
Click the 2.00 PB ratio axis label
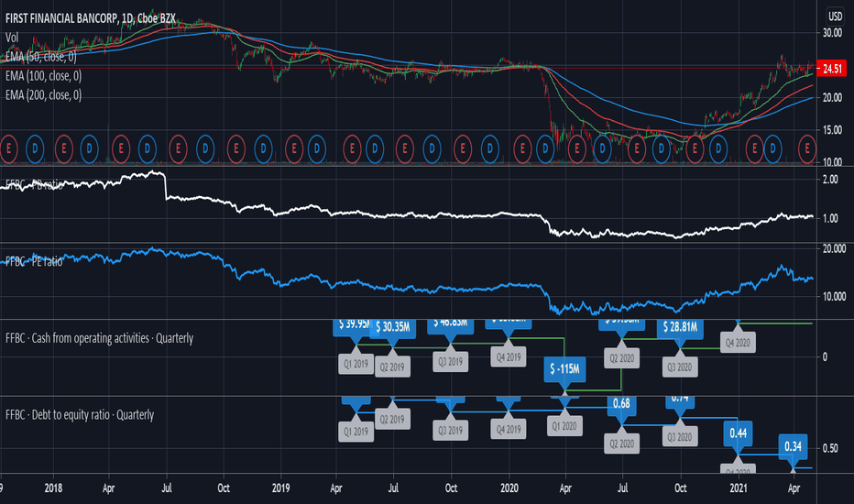pyautogui.click(x=830, y=180)
